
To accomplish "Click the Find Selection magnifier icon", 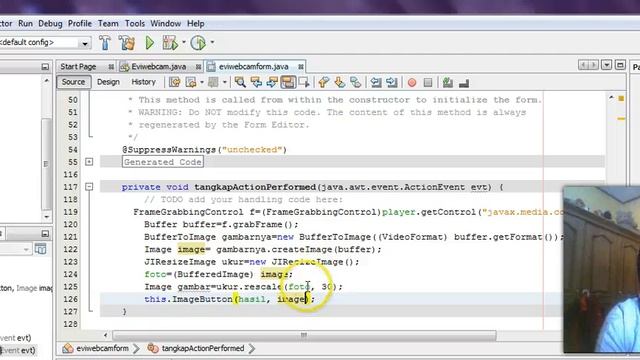I will [x=240, y=82].
